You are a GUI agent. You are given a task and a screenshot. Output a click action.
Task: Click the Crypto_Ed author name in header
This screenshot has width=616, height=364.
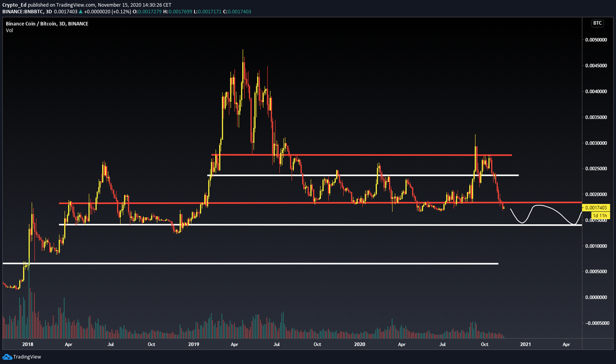point(14,4)
